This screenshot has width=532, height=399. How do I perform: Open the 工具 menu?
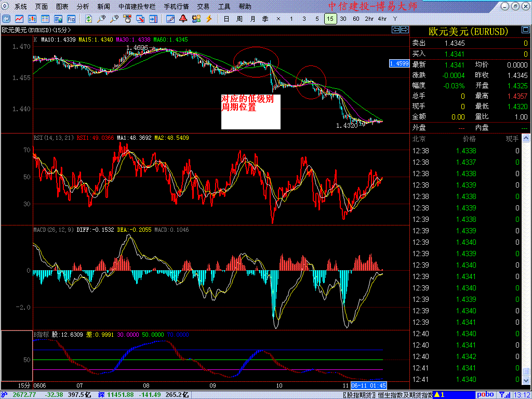click(224, 6)
